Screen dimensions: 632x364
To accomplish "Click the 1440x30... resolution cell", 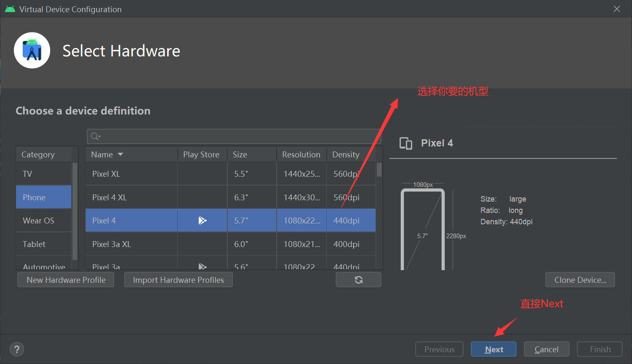I will (301, 197).
